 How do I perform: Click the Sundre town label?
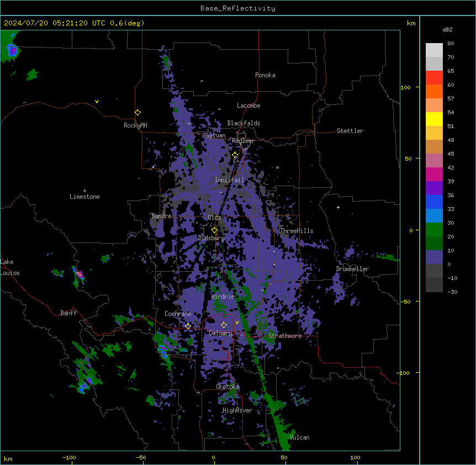click(x=161, y=216)
